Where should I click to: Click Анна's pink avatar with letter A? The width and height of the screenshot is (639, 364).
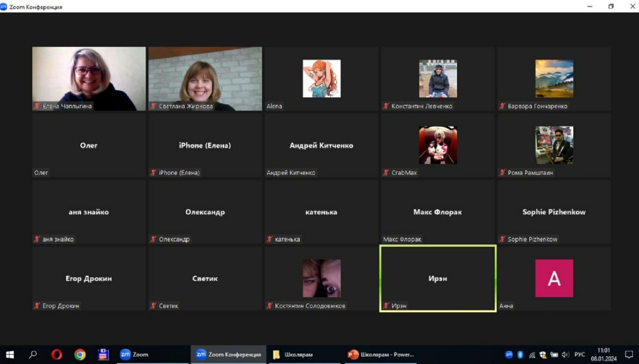pyautogui.click(x=554, y=278)
